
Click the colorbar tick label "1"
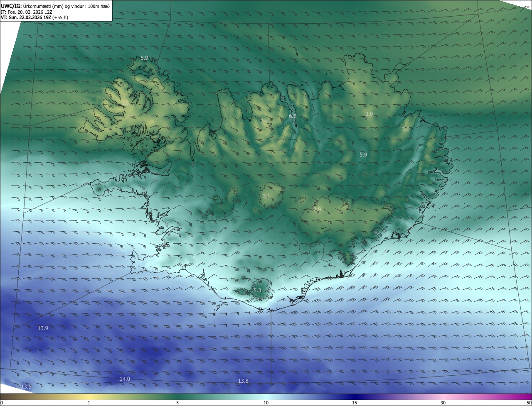pos(89,403)
